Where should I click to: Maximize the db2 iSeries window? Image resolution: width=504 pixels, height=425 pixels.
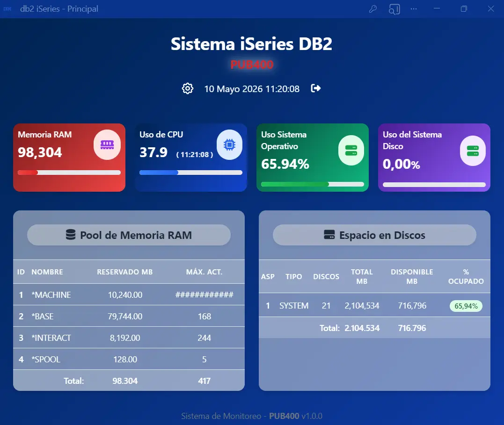pyautogui.click(x=464, y=9)
